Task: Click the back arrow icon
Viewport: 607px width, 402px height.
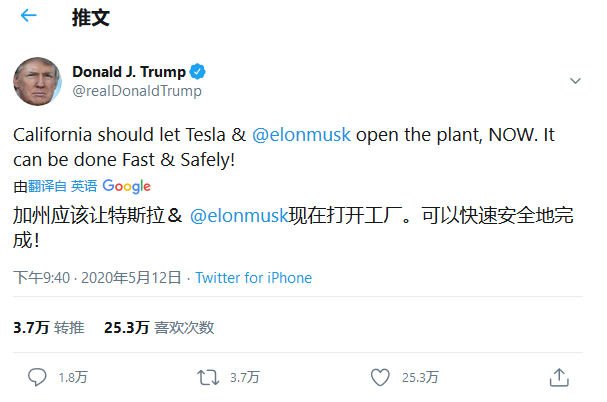Action: (x=29, y=17)
